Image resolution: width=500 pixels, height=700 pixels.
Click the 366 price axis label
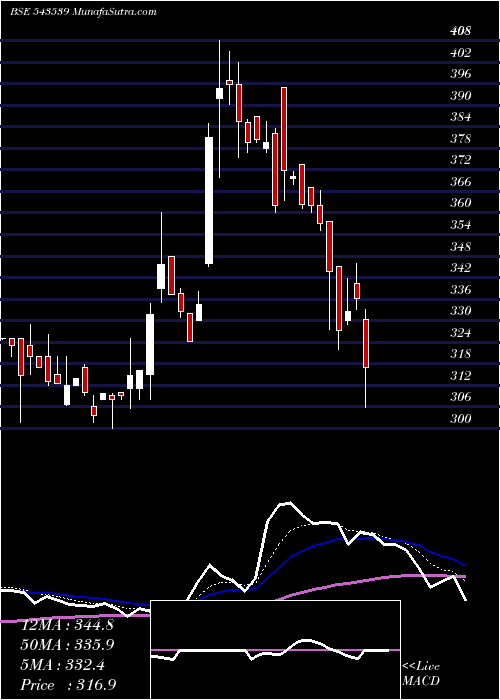click(x=461, y=182)
